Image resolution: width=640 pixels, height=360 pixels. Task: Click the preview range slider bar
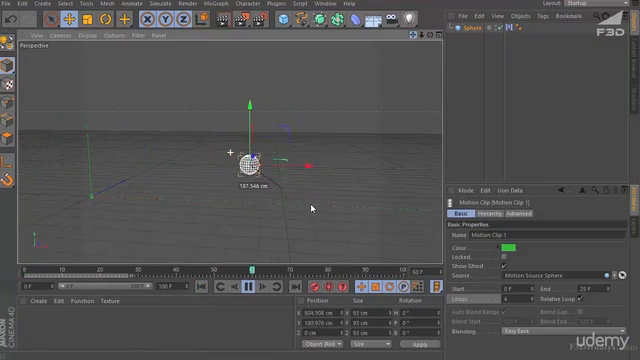105,286
